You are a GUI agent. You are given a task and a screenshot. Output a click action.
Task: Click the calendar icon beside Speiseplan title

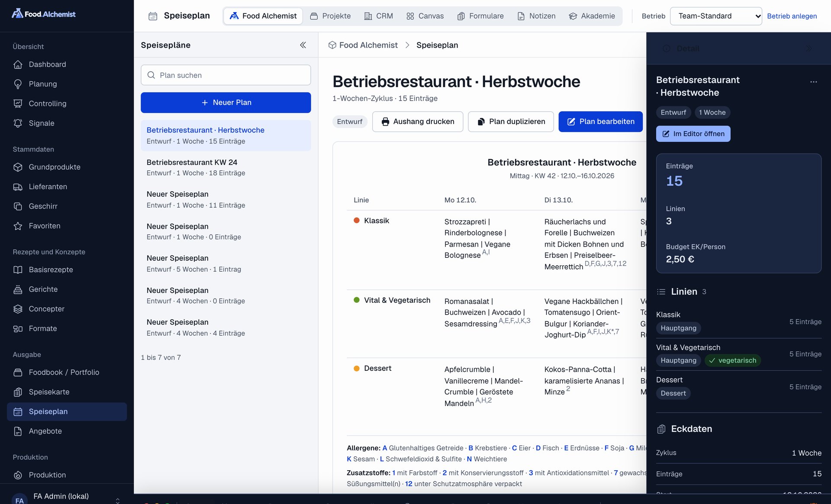pyautogui.click(x=153, y=16)
